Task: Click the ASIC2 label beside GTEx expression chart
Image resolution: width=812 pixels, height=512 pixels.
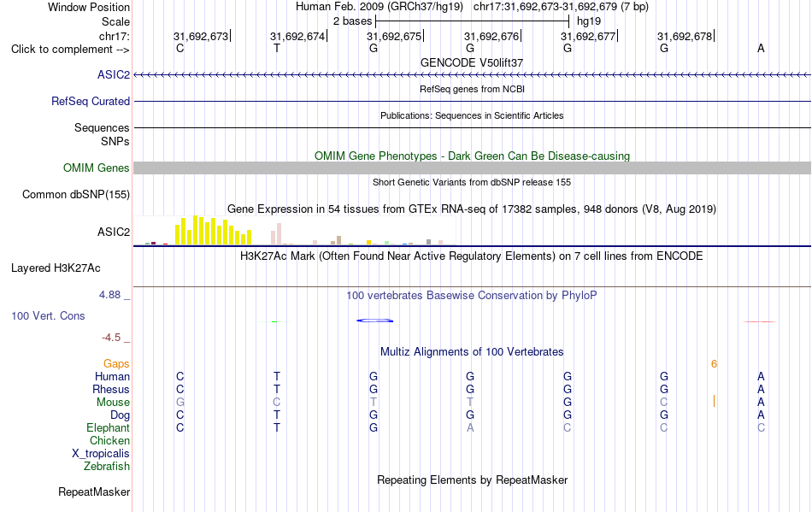Action: point(114,232)
